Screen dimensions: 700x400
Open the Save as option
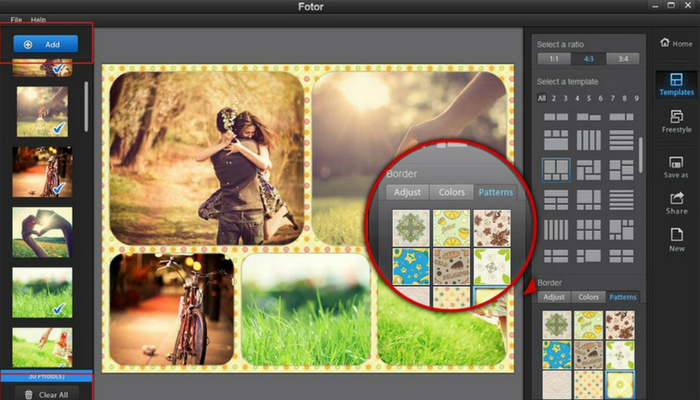point(676,167)
